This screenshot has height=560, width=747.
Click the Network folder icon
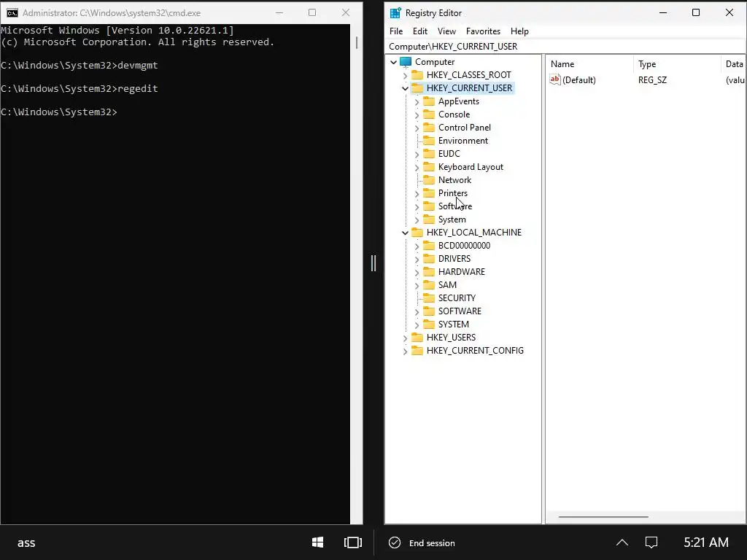tap(429, 179)
